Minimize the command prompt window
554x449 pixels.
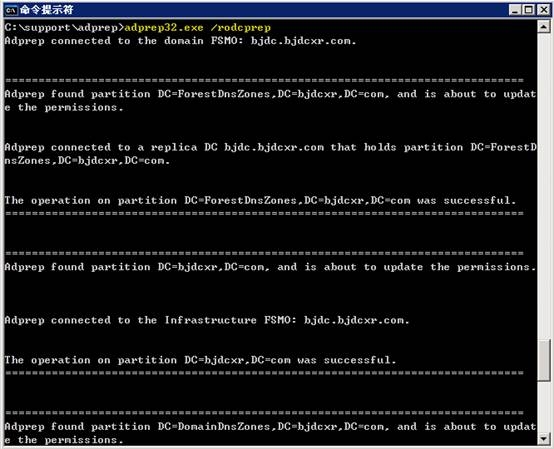coord(515,10)
